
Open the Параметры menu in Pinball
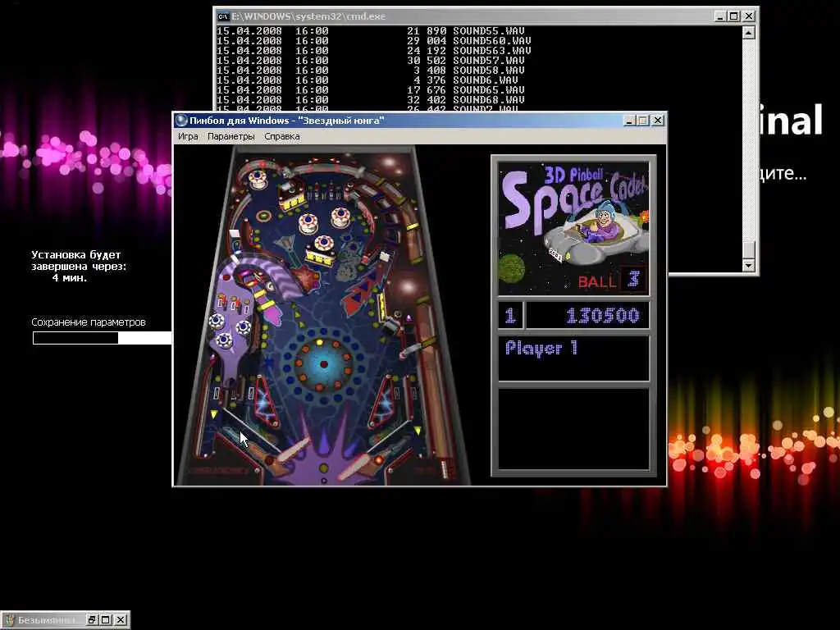click(231, 137)
